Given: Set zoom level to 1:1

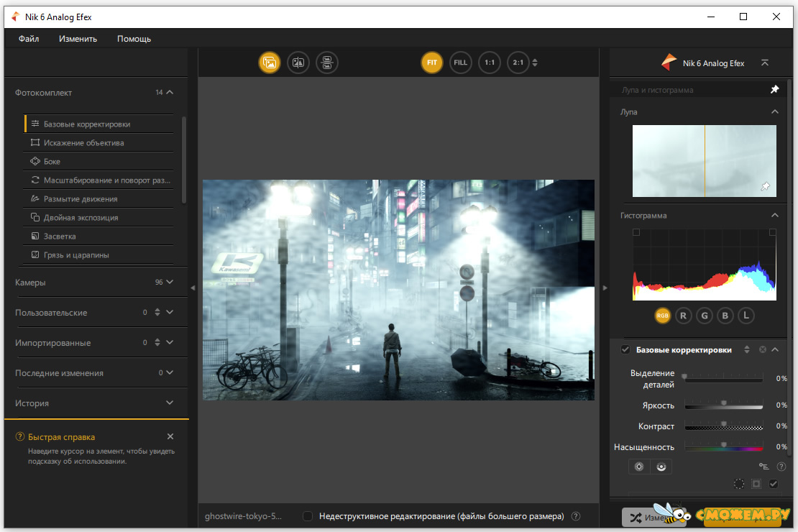Looking at the screenshot, I should (490, 63).
